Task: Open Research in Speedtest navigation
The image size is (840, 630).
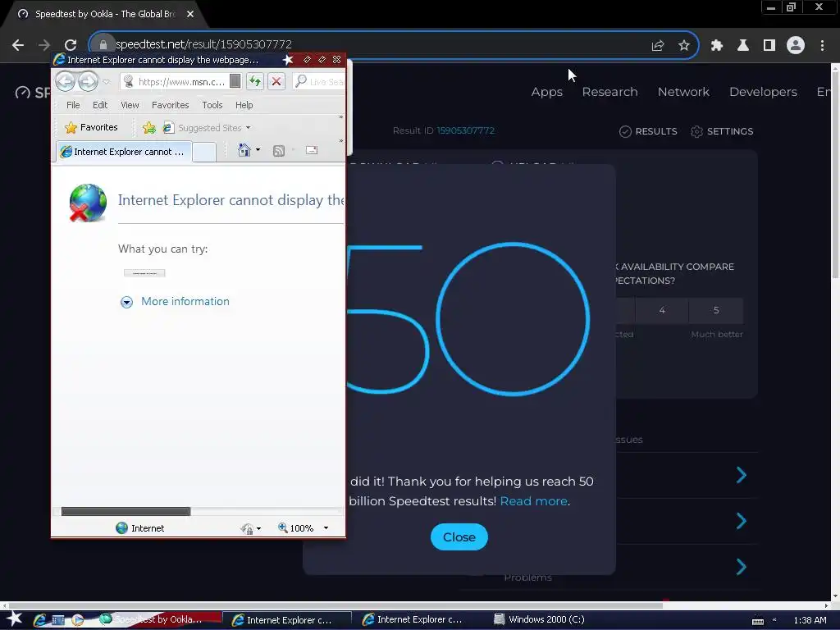Action: tap(609, 92)
